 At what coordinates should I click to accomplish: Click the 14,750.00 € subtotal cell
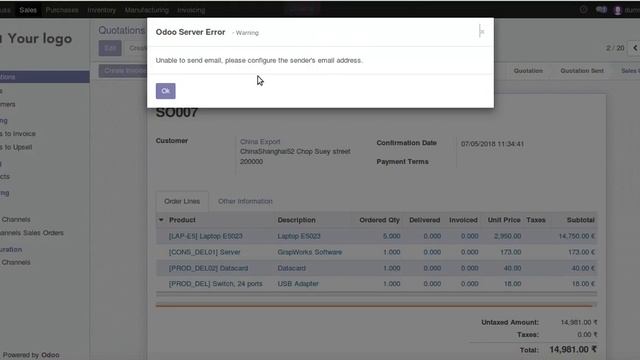(x=577, y=236)
